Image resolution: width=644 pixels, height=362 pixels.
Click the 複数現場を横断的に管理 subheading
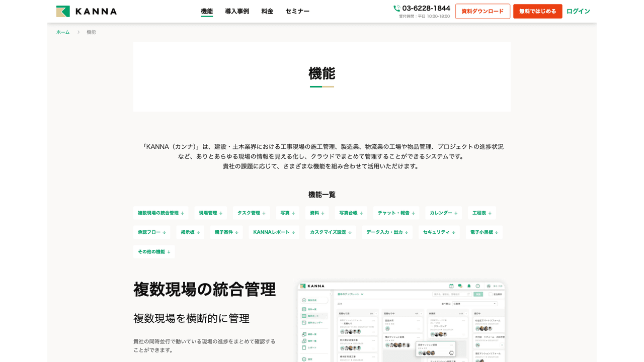click(192, 318)
